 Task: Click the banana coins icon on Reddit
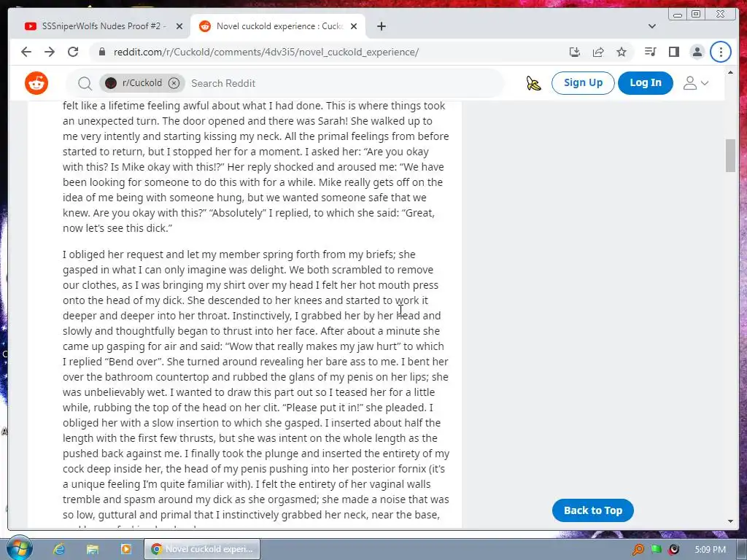coord(533,83)
